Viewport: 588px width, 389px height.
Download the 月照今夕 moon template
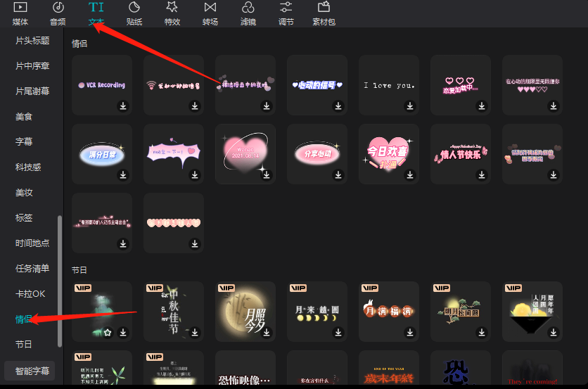point(267,332)
